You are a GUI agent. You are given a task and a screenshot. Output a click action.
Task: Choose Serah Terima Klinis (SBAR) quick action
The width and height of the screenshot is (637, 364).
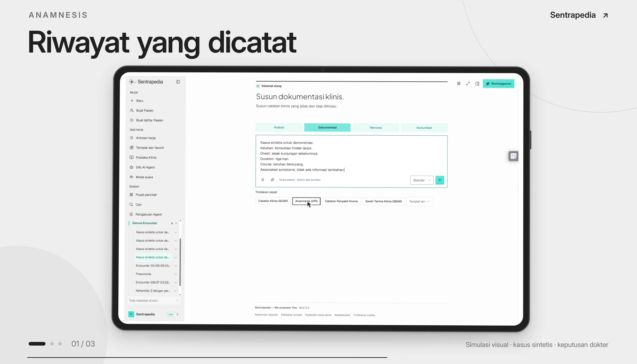coord(384,201)
